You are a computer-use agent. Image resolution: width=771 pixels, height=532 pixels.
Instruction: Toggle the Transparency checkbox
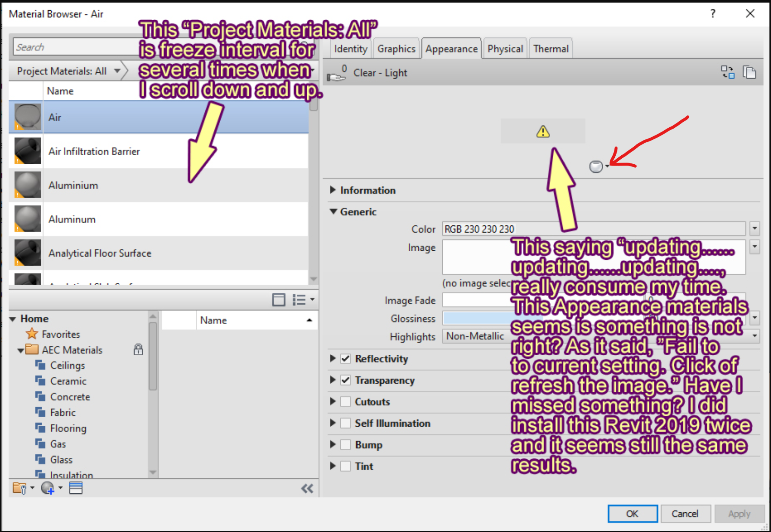[x=345, y=380]
